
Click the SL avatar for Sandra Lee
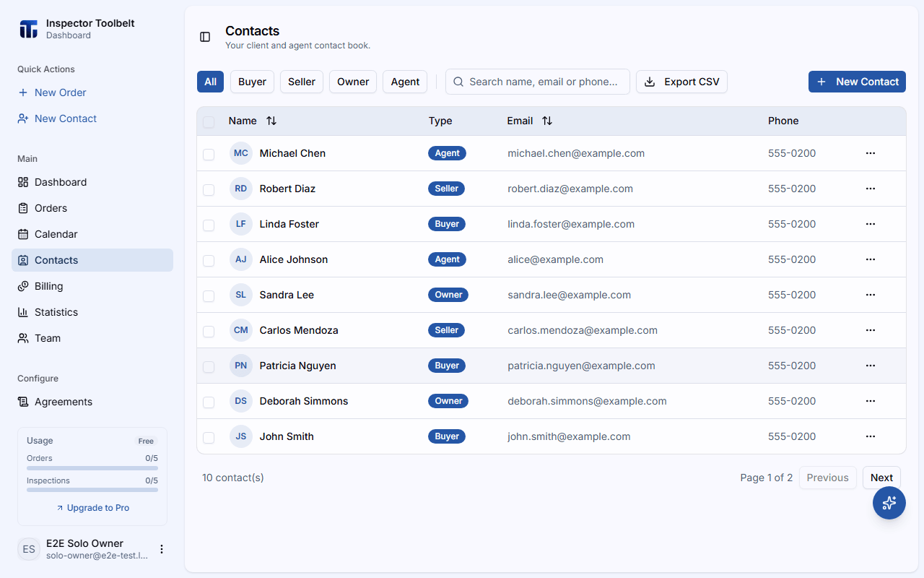(241, 295)
